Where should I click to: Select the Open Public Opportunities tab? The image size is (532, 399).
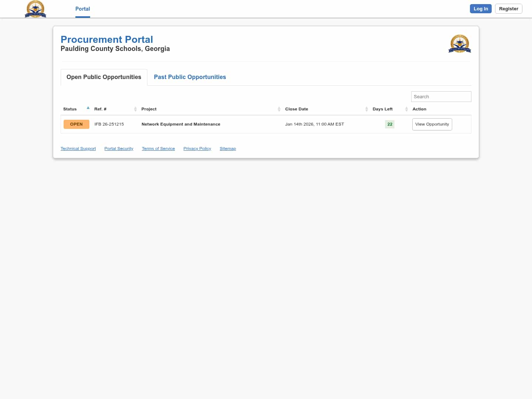point(104,77)
